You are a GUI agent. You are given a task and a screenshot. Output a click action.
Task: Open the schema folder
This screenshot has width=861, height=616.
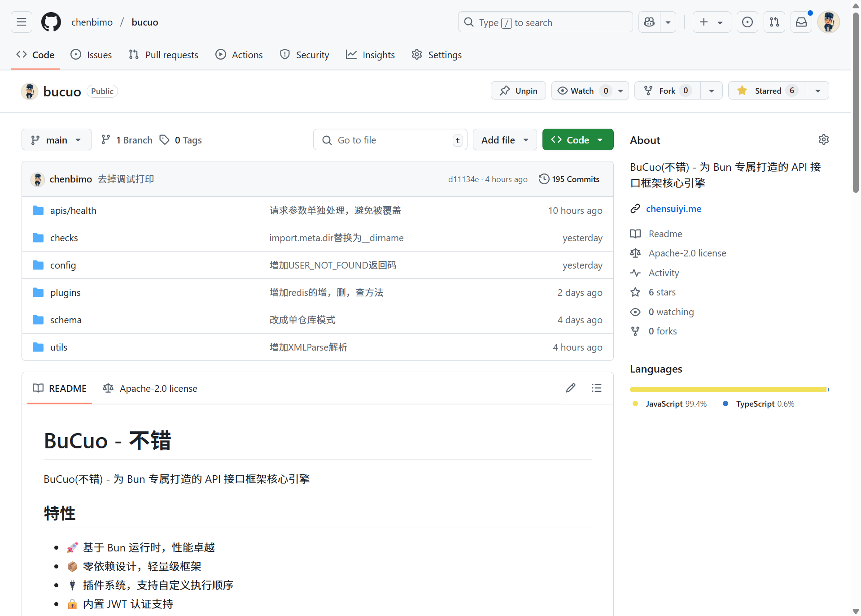pyautogui.click(x=66, y=320)
